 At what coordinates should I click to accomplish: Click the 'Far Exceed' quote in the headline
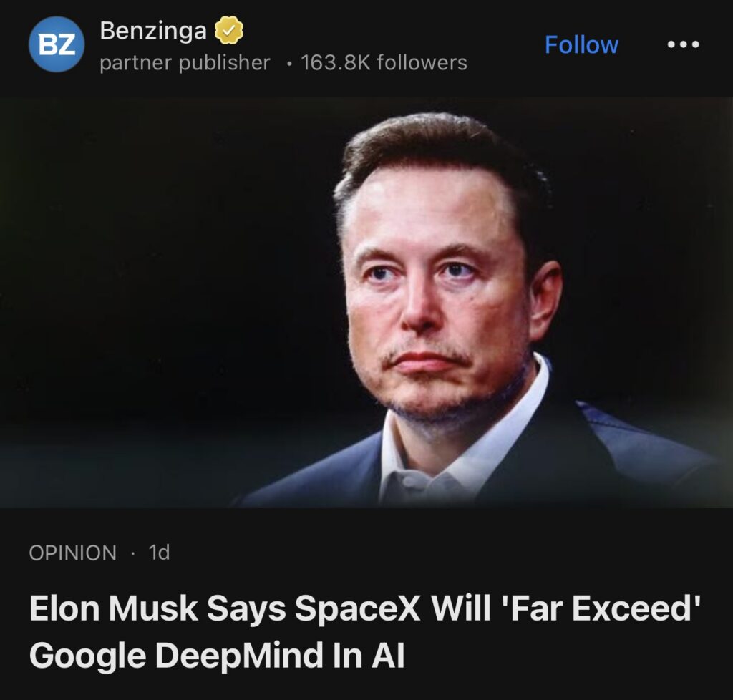click(x=601, y=608)
